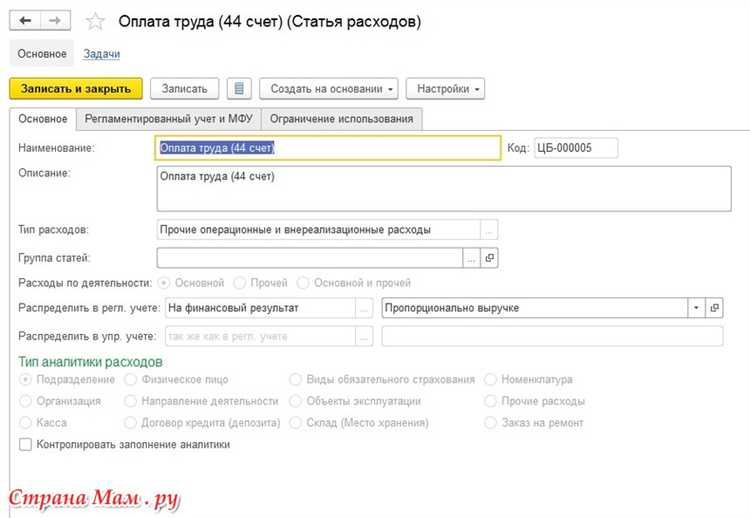
Task: Click the Тип расходов ellipsis button
Action: 489,230
